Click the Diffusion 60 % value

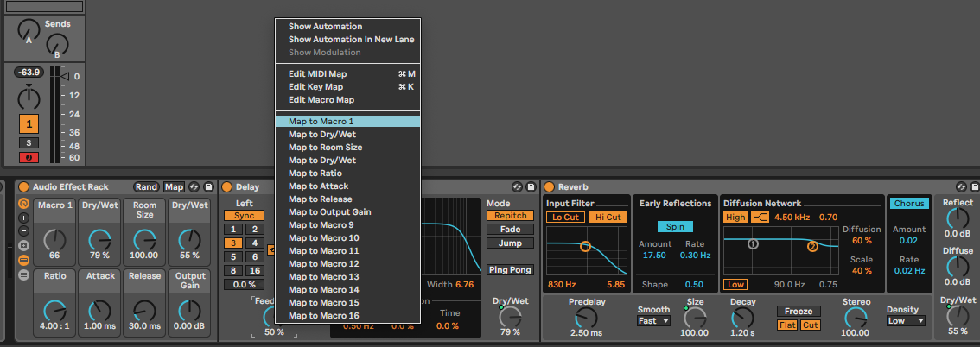(x=862, y=241)
